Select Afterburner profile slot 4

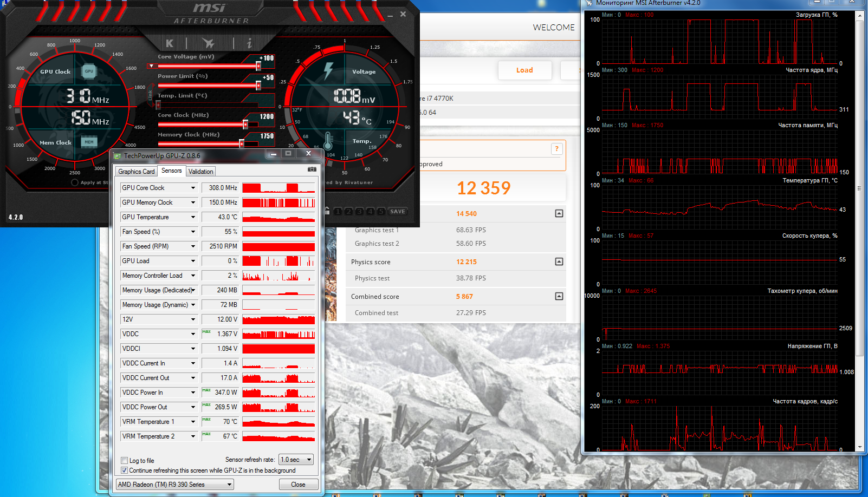pos(371,211)
